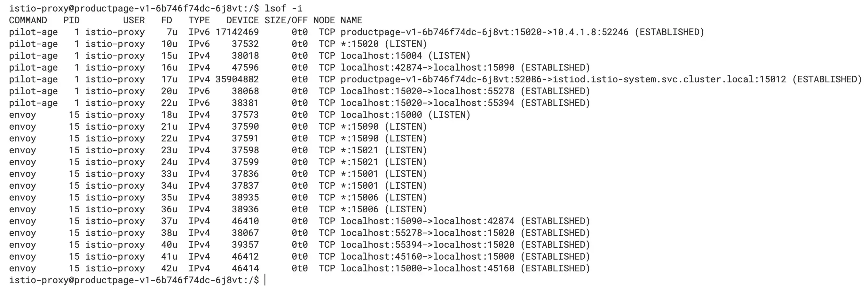Click the COMMAND column header
The image size is (868, 288).
click(x=28, y=20)
